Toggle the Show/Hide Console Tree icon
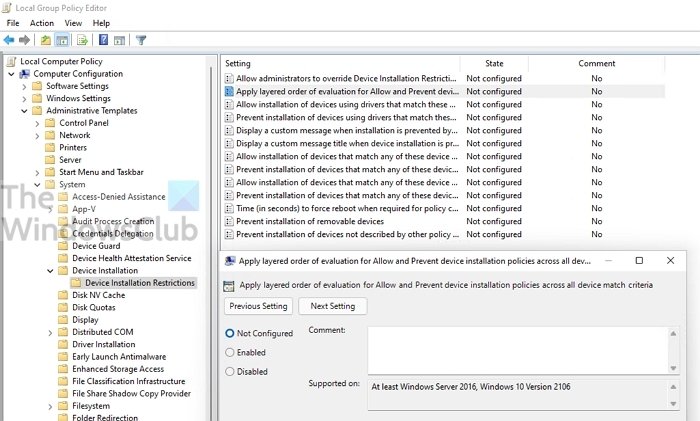Viewport: 700px width, 421px height. click(62, 40)
